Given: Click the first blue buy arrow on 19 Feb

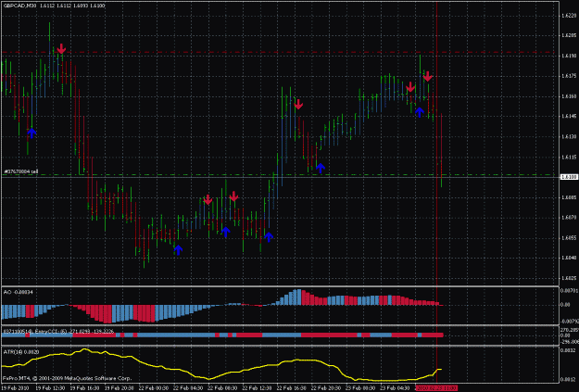Looking at the screenshot, I should tap(31, 133).
